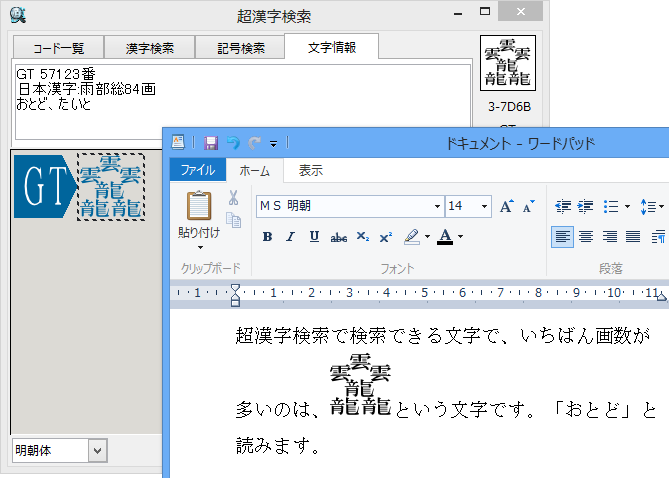The height and width of the screenshot is (478, 669).
Task: Click the undo arrow in WordPad title bar
Action: pos(233,143)
